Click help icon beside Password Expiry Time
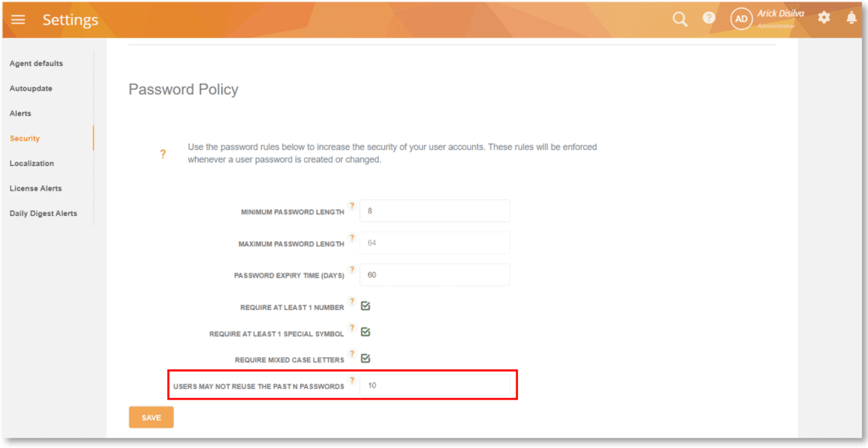 [x=352, y=270]
